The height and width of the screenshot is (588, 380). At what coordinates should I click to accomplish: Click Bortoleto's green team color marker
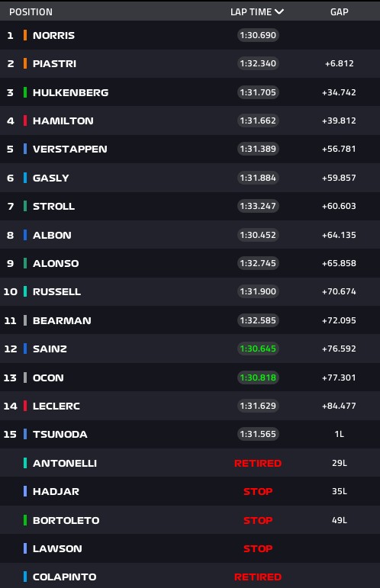(25, 520)
